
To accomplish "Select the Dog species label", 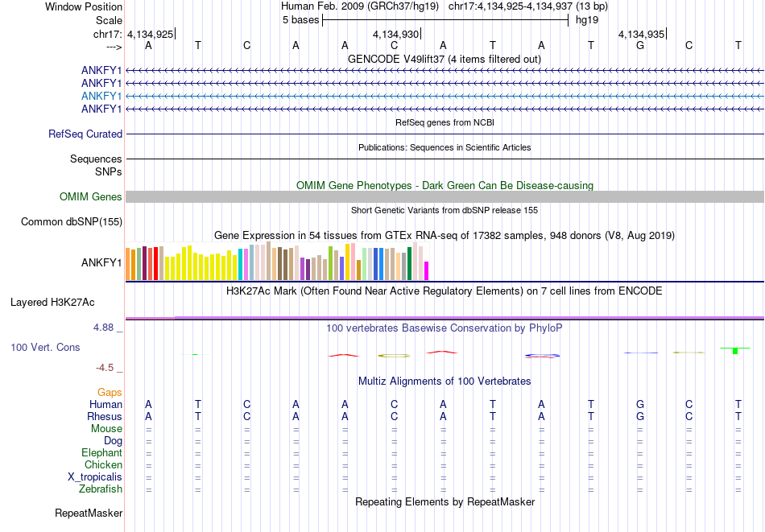I will (114, 441).
